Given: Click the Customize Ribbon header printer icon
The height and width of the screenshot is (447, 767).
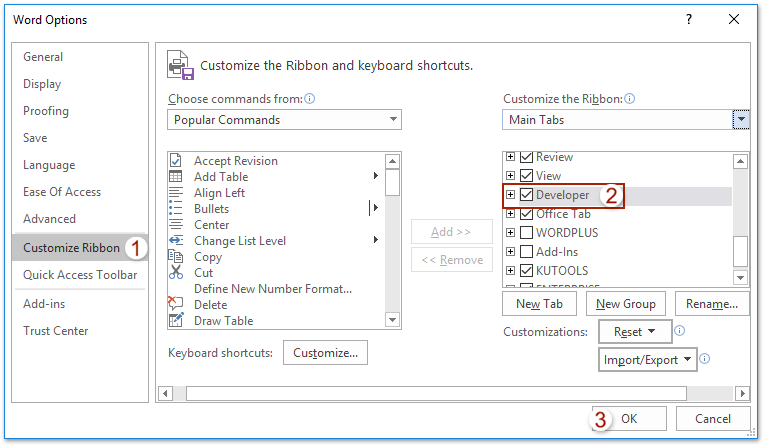Looking at the screenshot, I should pos(180,65).
